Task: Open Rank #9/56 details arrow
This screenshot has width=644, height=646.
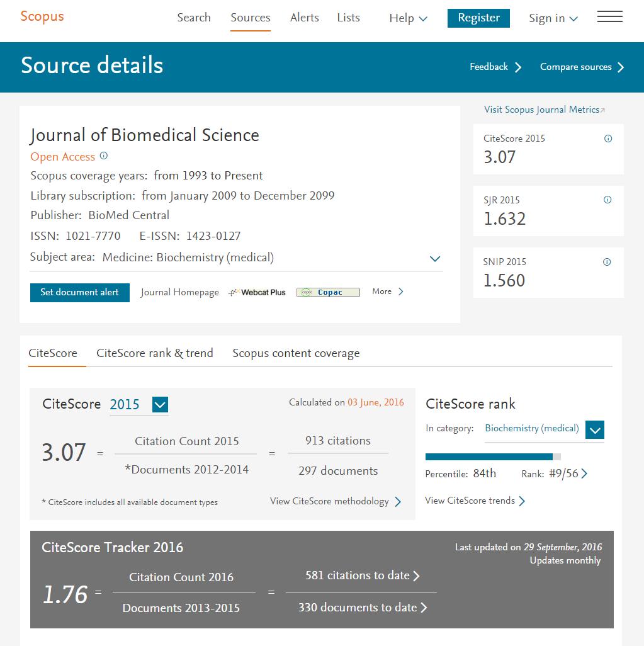Action: (x=584, y=473)
